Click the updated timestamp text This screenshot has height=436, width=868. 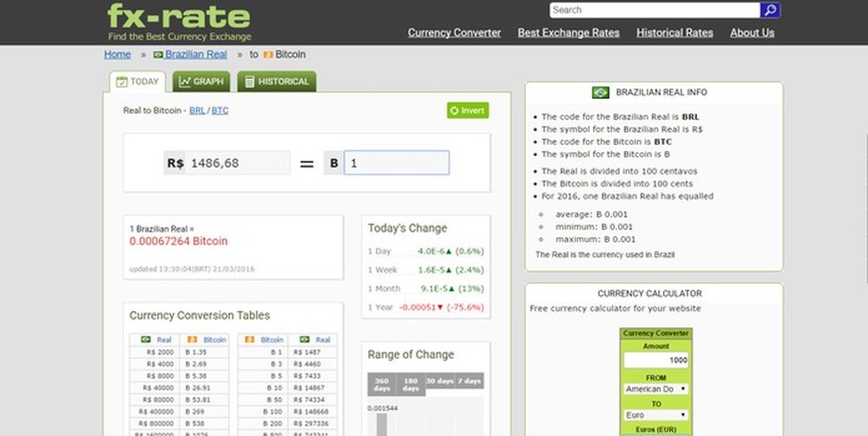coord(192,269)
